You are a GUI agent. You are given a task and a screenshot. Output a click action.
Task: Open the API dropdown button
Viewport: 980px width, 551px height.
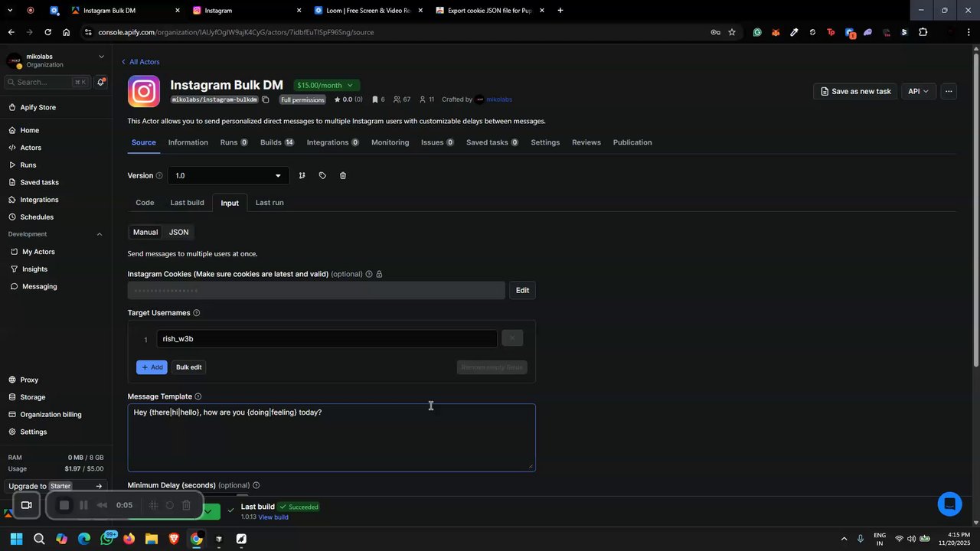coord(918,91)
